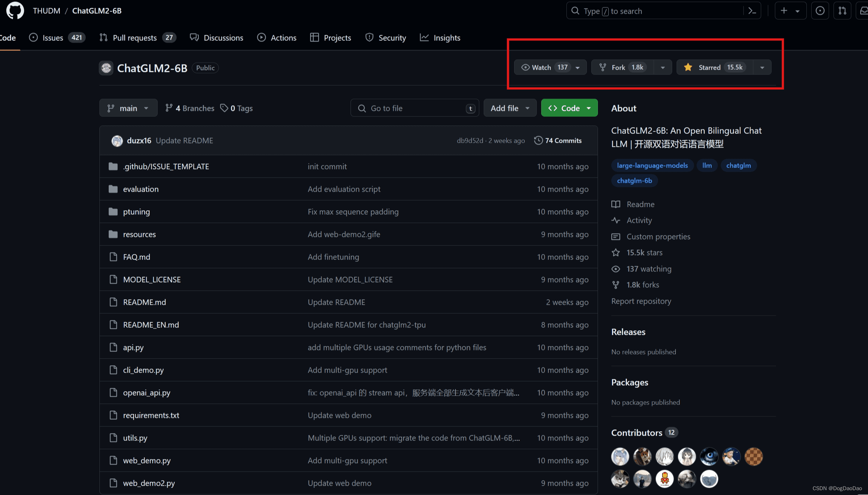Open the star lists dropdown arrow
This screenshot has height=495, width=868.
click(762, 68)
